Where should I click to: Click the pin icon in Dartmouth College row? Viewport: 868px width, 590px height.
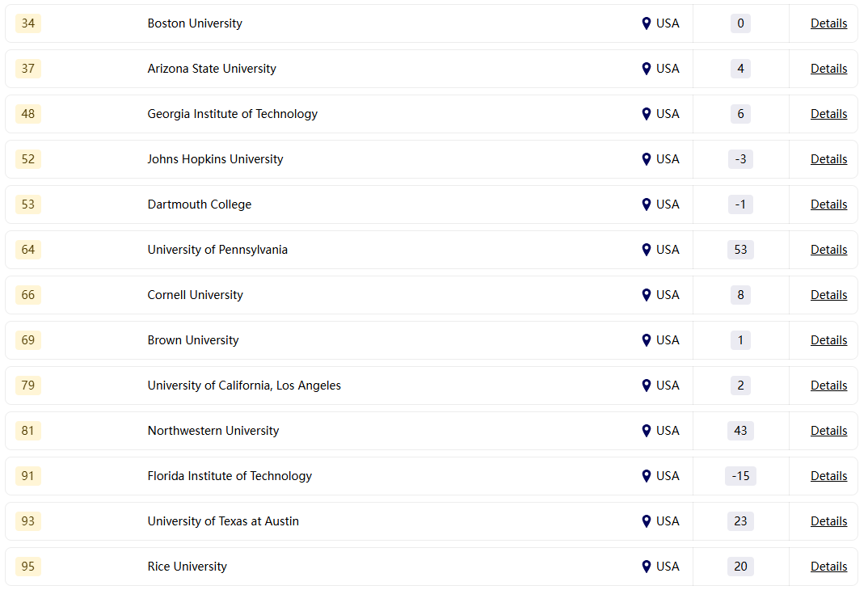(x=647, y=204)
